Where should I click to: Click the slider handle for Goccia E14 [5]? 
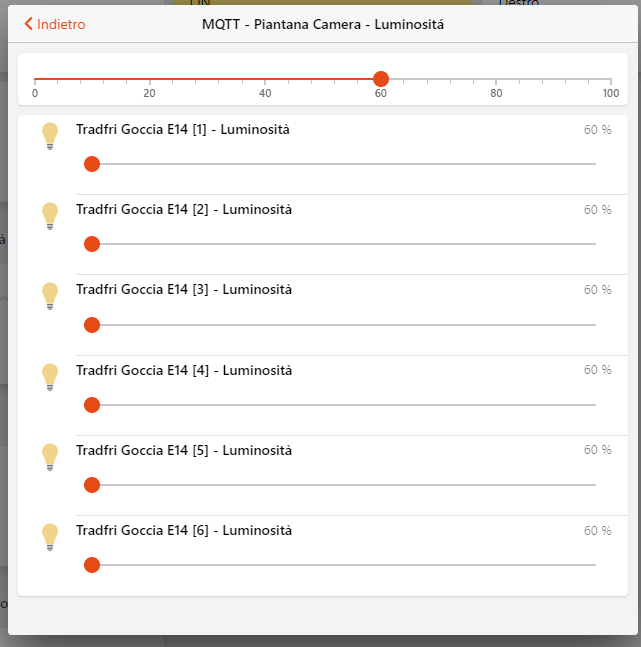(x=92, y=485)
